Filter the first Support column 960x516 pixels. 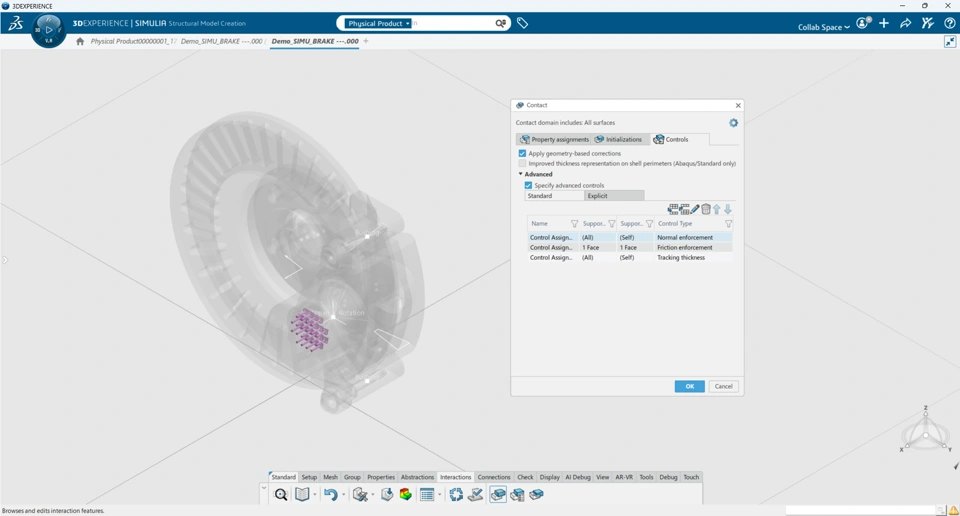[612, 224]
